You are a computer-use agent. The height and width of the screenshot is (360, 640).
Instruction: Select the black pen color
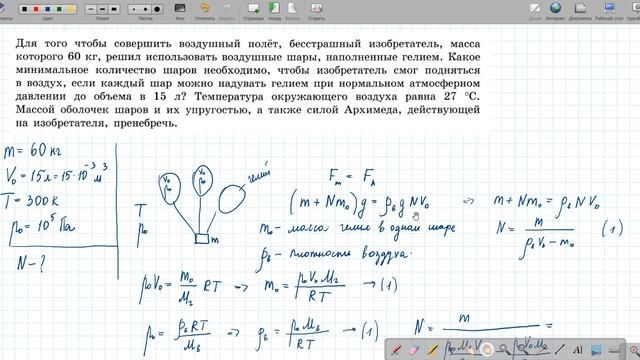point(24,9)
